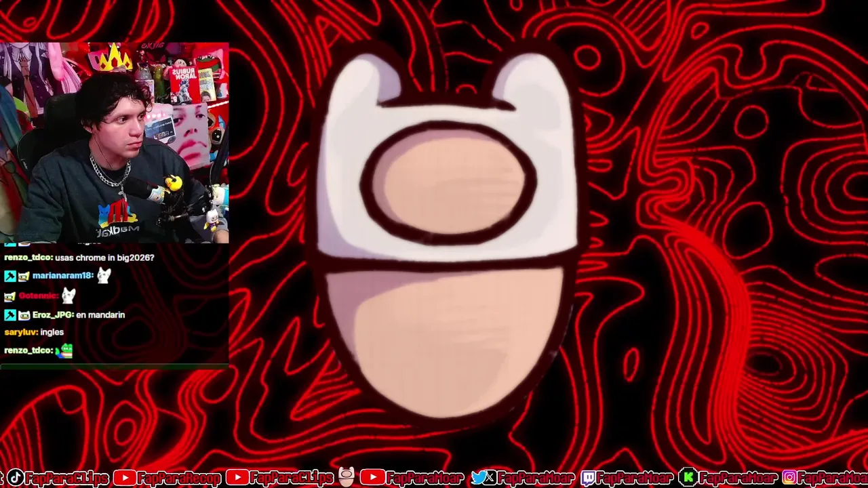Open the marianaram18 username in chat
Image resolution: width=868 pixels, height=488 pixels.
(62, 276)
